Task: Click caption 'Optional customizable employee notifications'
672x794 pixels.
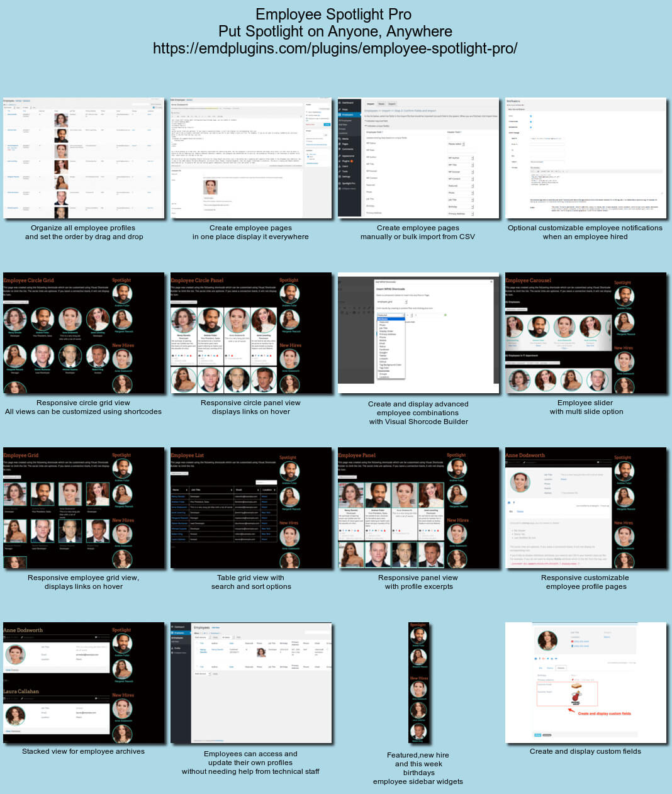Action: click(x=585, y=228)
